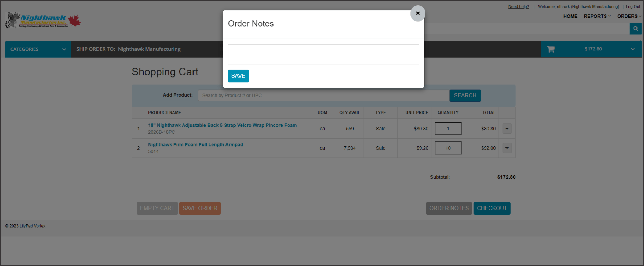Open actions dropdown for Armpad row
This screenshot has height=266, width=644.
coord(507,148)
